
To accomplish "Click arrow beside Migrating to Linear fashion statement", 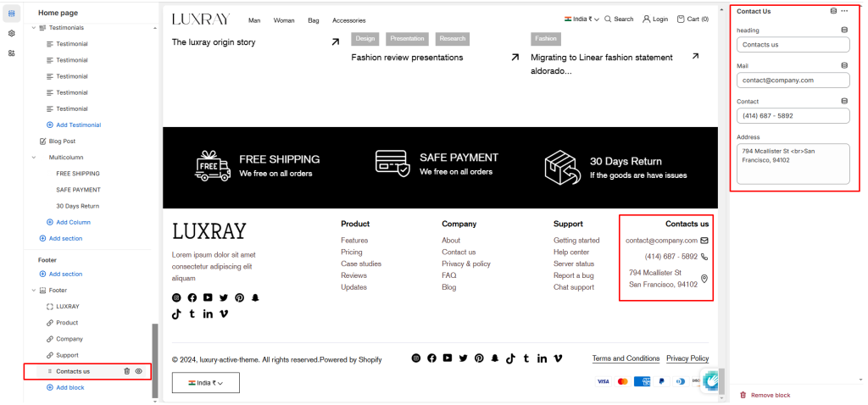I will (x=695, y=56).
